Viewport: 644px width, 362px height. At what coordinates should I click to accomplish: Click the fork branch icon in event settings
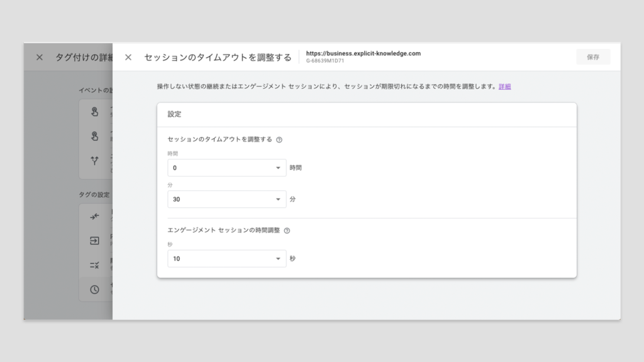click(94, 161)
